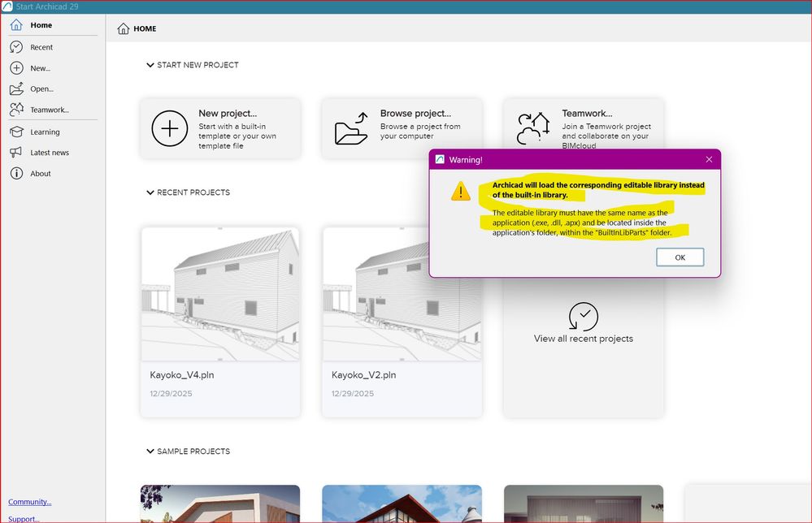This screenshot has height=523, width=812.
Task: Open the Kayoko_V4.pln thumbnail
Action: [x=220, y=294]
